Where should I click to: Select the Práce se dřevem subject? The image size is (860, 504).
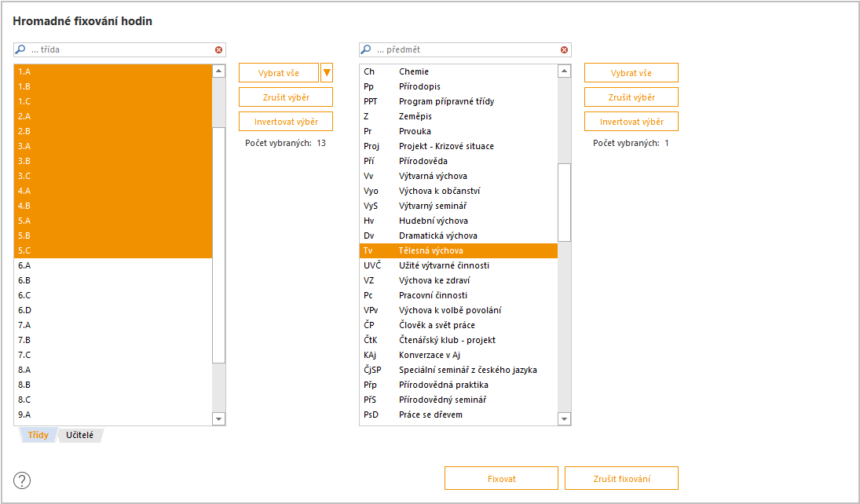(x=459, y=415)
